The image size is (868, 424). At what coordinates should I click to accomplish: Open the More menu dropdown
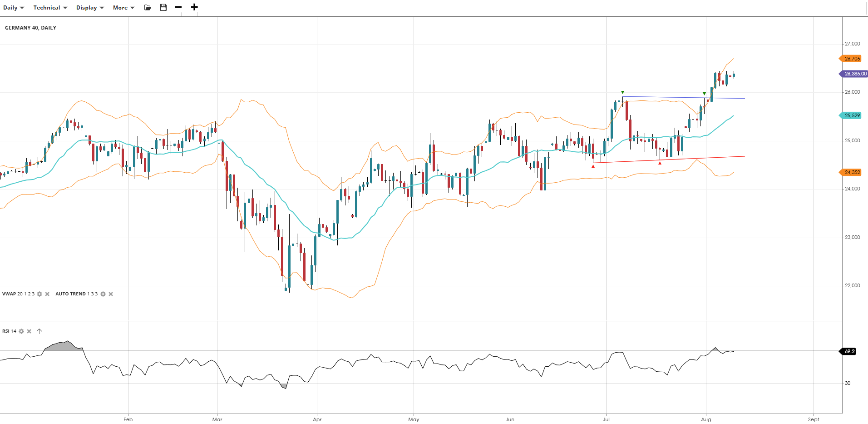(123, 8)
